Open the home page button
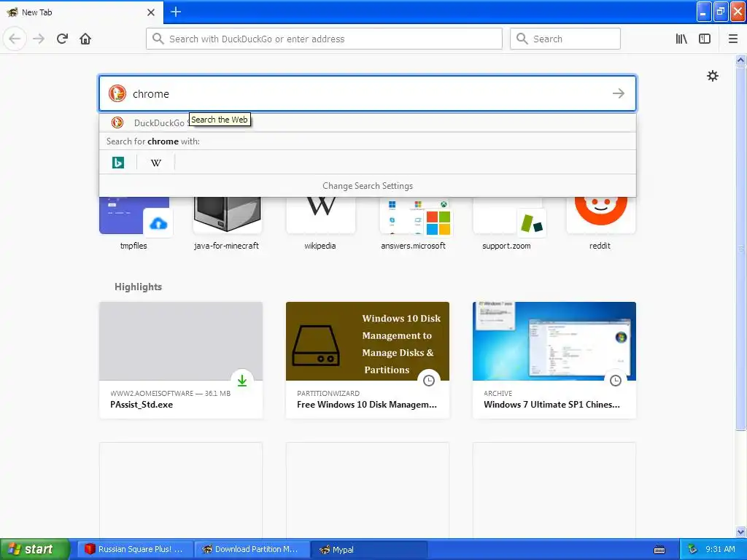Viewport: 747px width, 560px height. pos(85,39)
